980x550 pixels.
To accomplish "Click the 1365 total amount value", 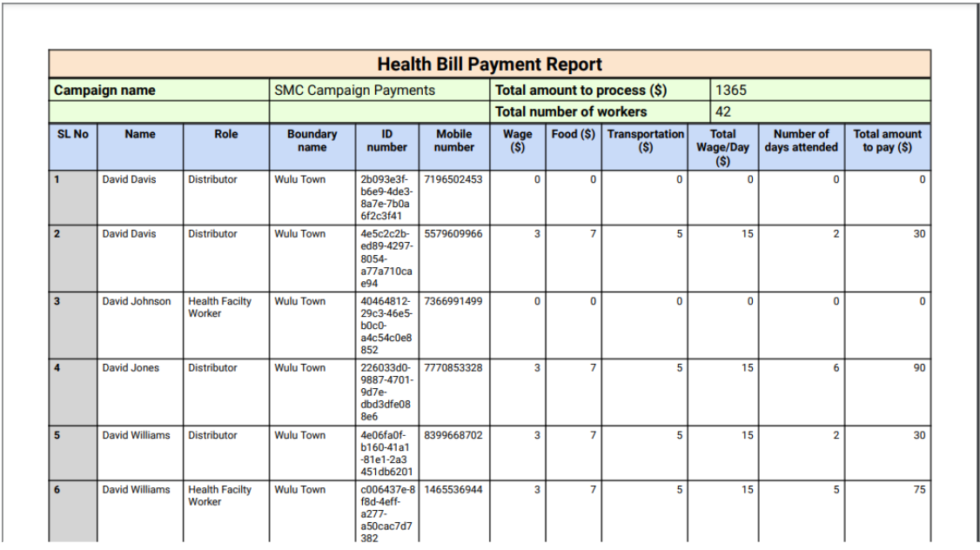I will 731,90.
